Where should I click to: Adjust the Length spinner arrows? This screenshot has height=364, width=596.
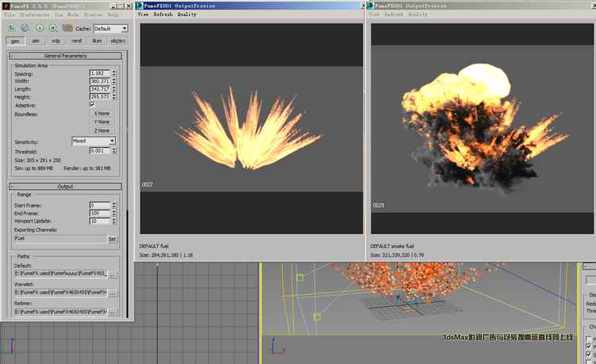[x=114, y=89]
